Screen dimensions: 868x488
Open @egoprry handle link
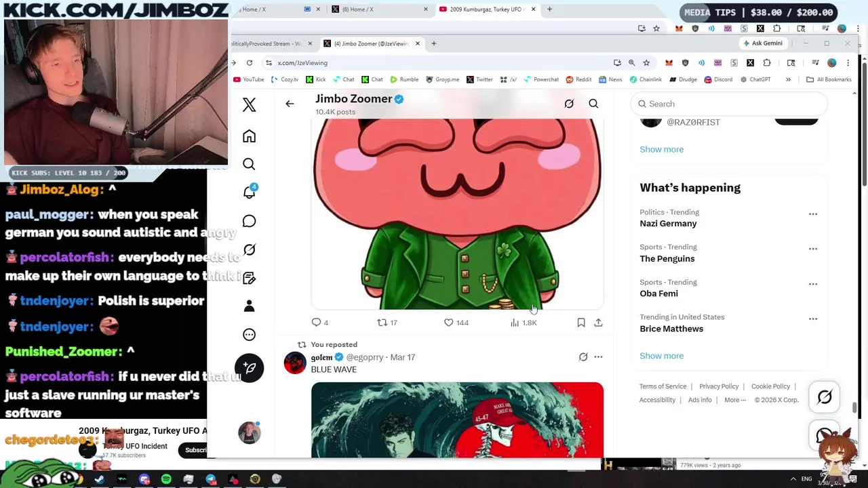[x=365, y=357]
